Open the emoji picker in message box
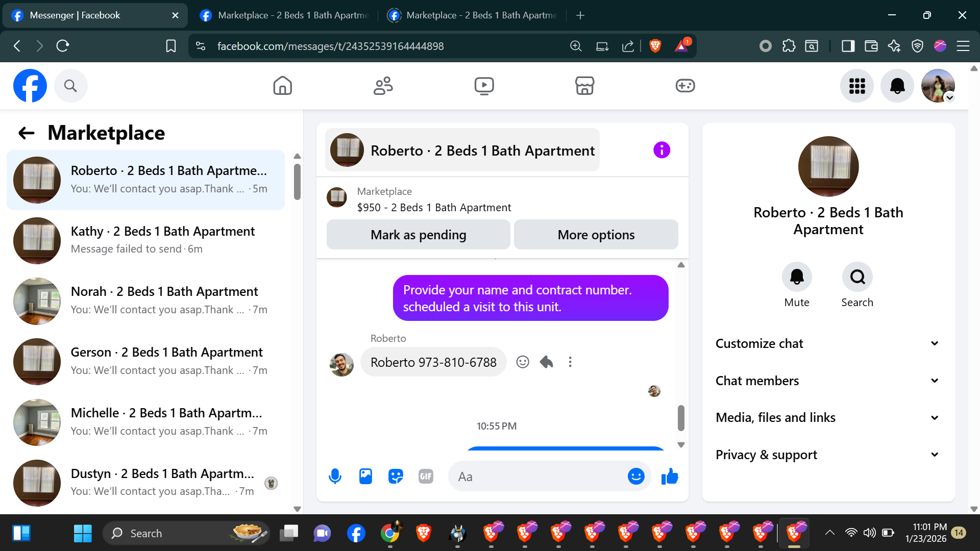 636,477
